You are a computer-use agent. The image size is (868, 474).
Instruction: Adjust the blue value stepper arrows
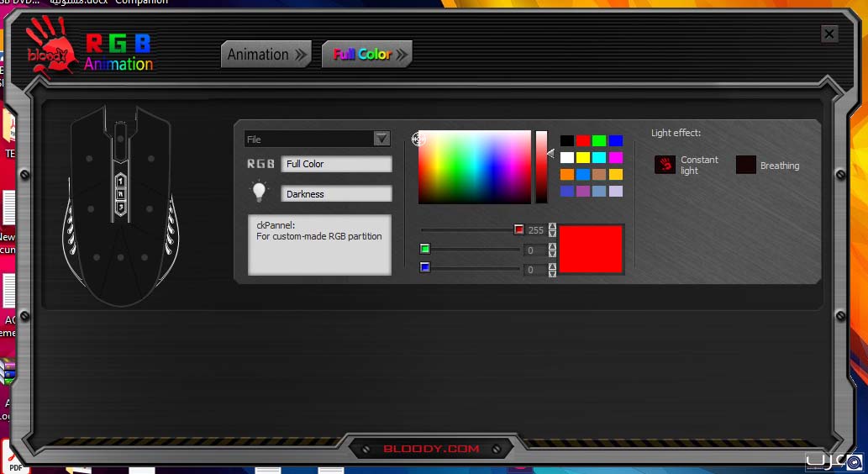pos(552,270)
